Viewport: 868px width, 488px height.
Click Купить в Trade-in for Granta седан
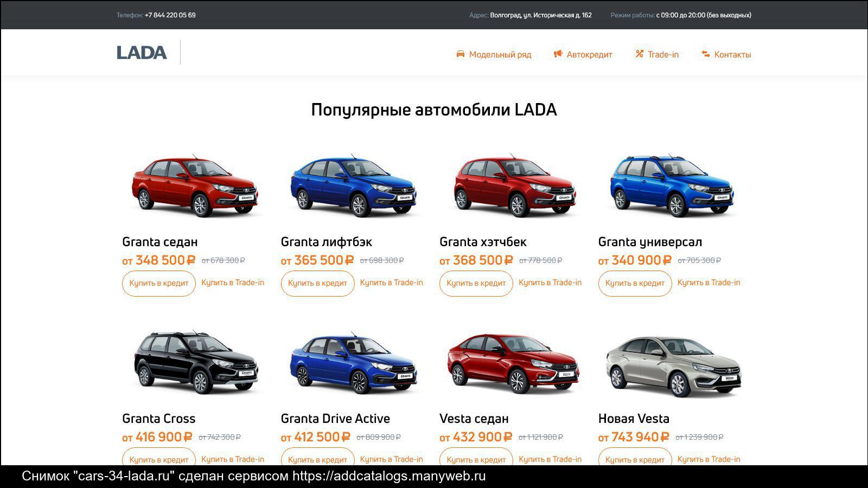[233, 282]
